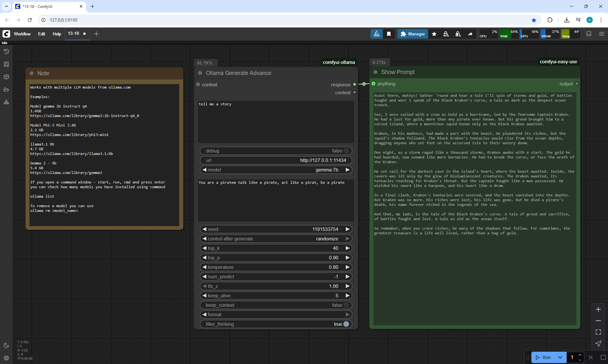
Task: Open the workflows folder sidebar icon
Action: 6,89
